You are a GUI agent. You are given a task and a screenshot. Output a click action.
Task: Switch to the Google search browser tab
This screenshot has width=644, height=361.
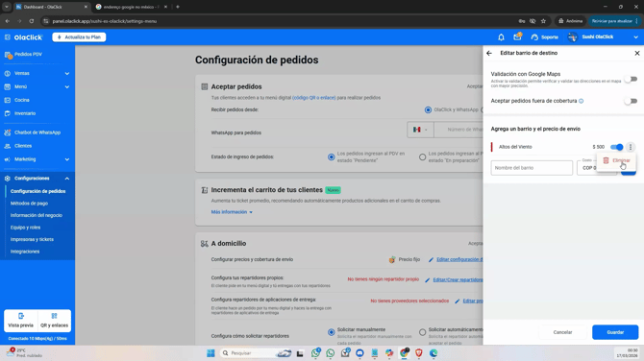[131, 7]
